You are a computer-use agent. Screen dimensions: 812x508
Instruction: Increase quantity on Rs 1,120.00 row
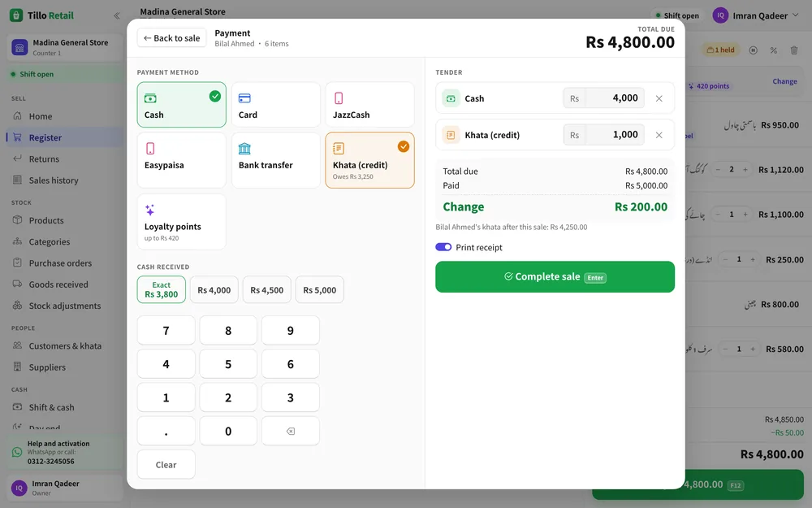tap(745, 170)
